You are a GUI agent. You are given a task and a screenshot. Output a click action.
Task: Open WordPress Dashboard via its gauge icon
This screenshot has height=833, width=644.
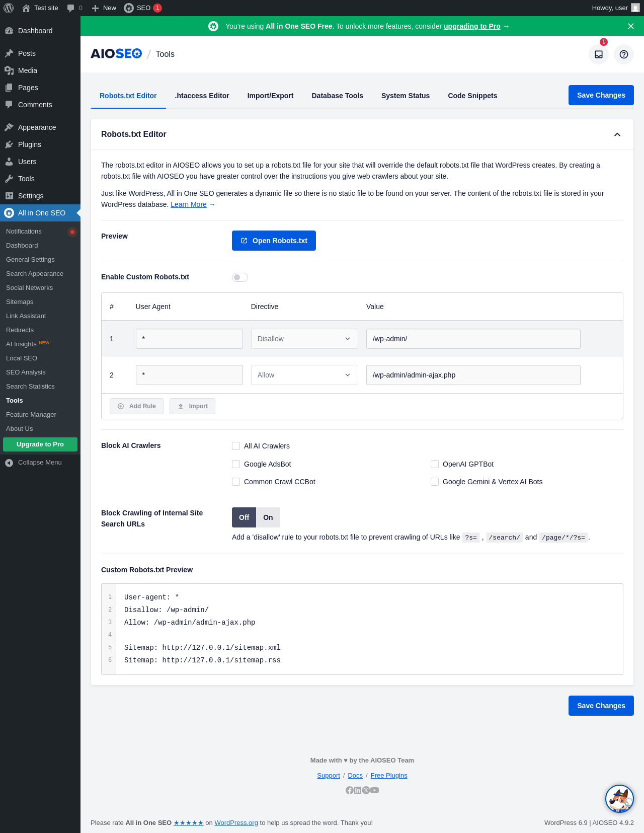(9, 31)
